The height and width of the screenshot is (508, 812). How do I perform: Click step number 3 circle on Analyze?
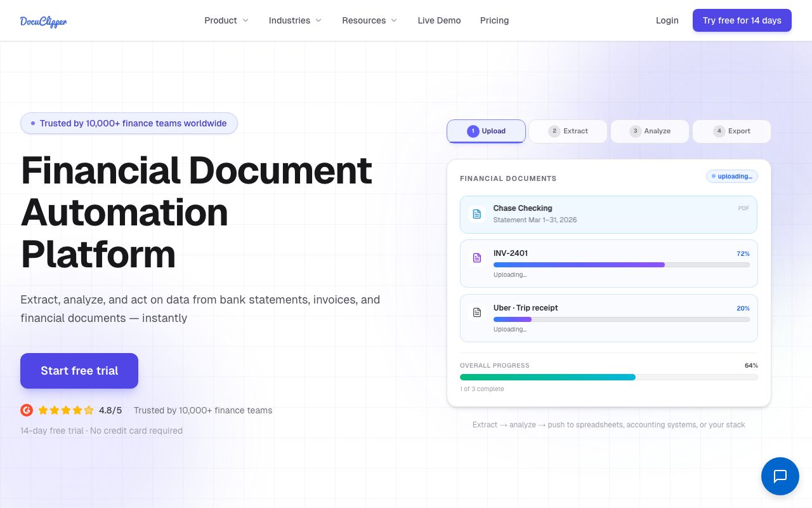tap(636, 131)
